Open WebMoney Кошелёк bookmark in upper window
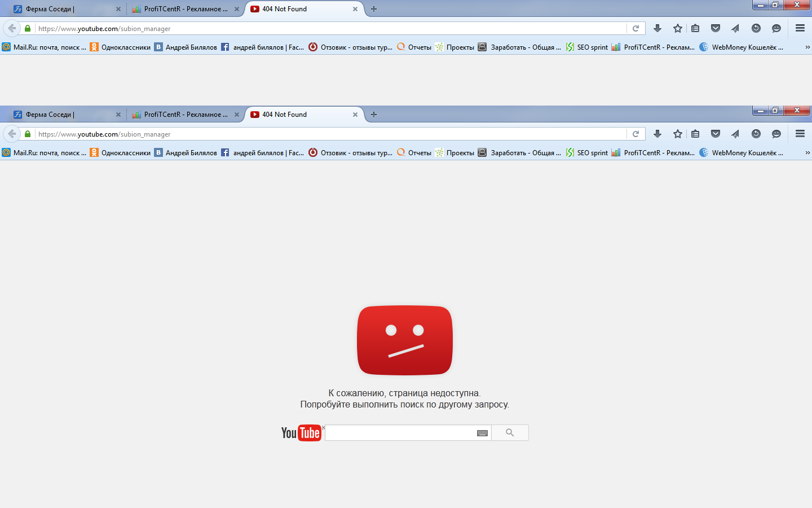 [742, 47]
